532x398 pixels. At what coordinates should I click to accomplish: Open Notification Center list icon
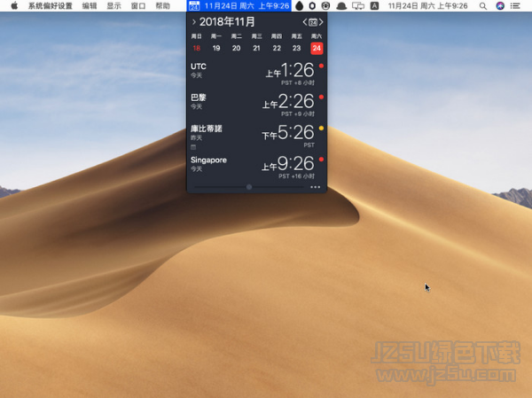(x=515, y=6)
